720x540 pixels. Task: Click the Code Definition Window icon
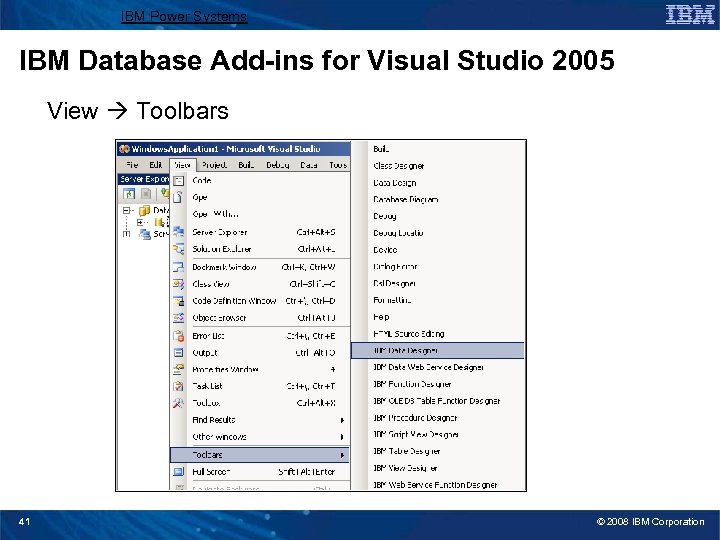[179, 301]
